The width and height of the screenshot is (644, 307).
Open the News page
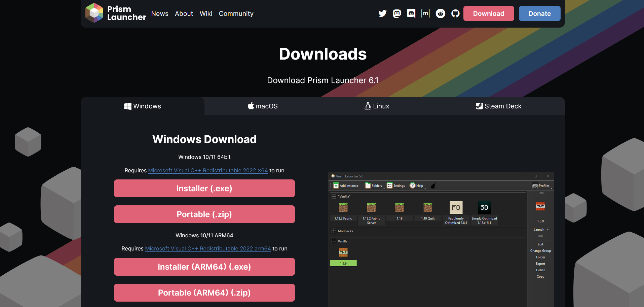point(160,13)
